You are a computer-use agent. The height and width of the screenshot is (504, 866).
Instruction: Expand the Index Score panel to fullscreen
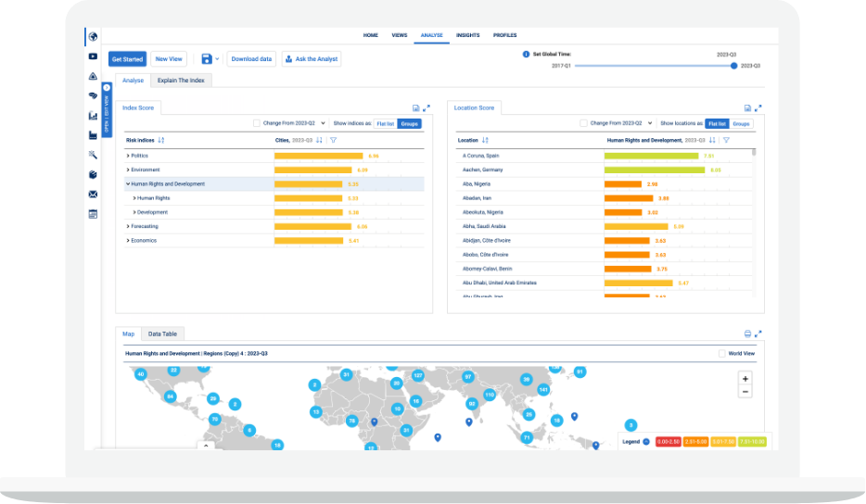click(427, 108)
